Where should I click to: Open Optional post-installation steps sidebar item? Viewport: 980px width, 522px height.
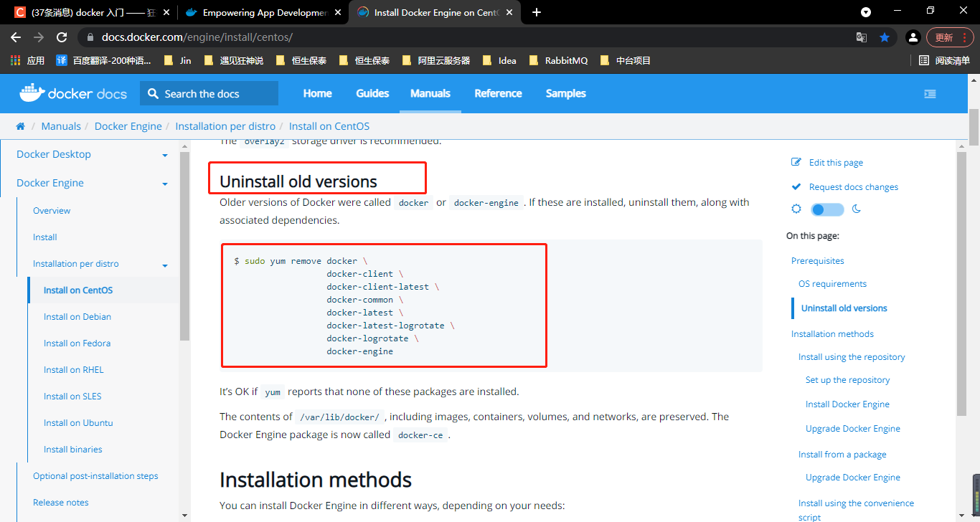pos(95,476)
